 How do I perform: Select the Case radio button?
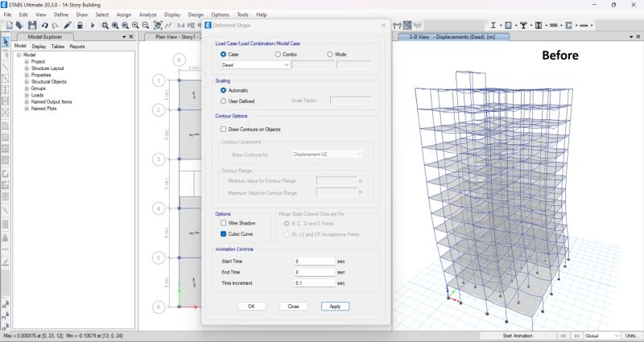coord(223,54)
